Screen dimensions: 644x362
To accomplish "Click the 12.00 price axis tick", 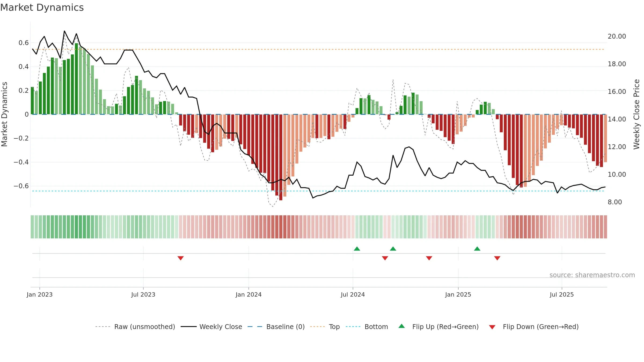I will (617, 147).
